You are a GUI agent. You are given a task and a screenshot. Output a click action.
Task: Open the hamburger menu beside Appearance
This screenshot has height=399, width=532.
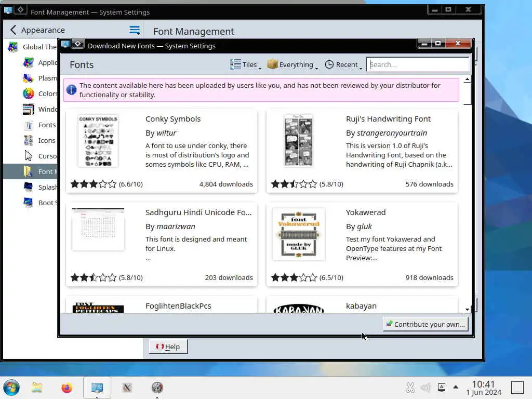tap(135, 30)
